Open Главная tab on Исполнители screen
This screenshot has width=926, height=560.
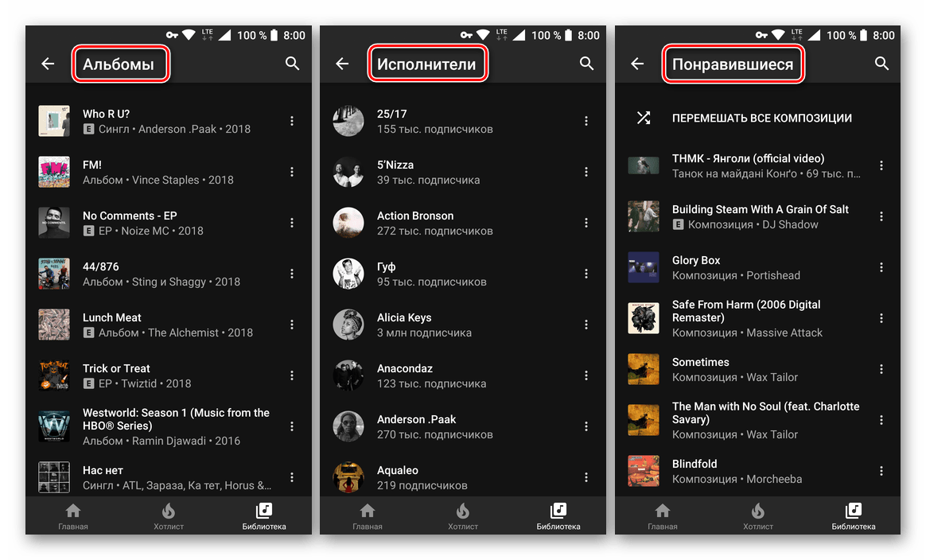(x=368, y=516)
